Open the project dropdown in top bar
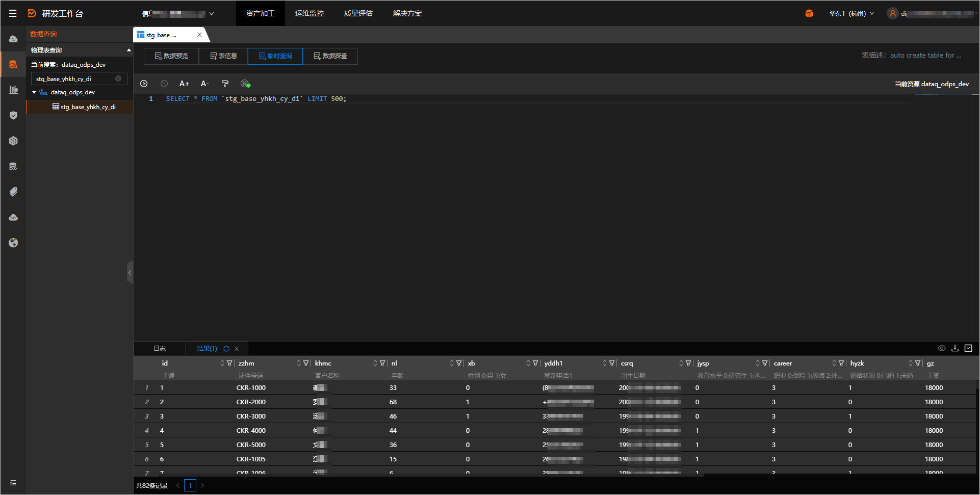980x495 pixels. coord(177,14)
